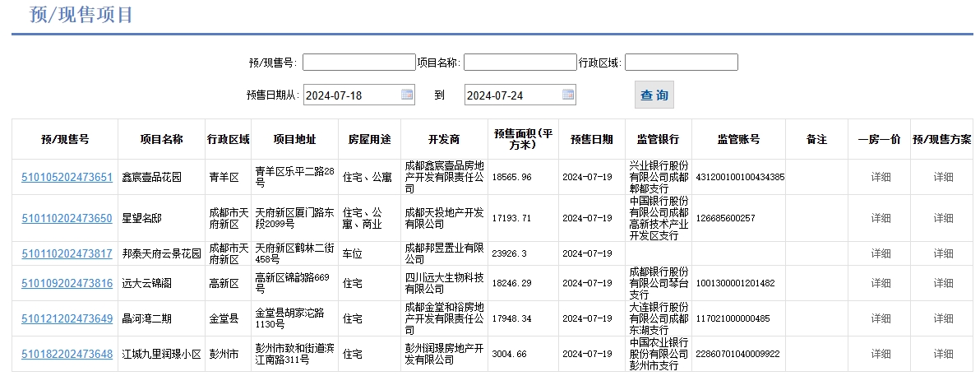Click the 项目地址 column header

tap(295, 140)
